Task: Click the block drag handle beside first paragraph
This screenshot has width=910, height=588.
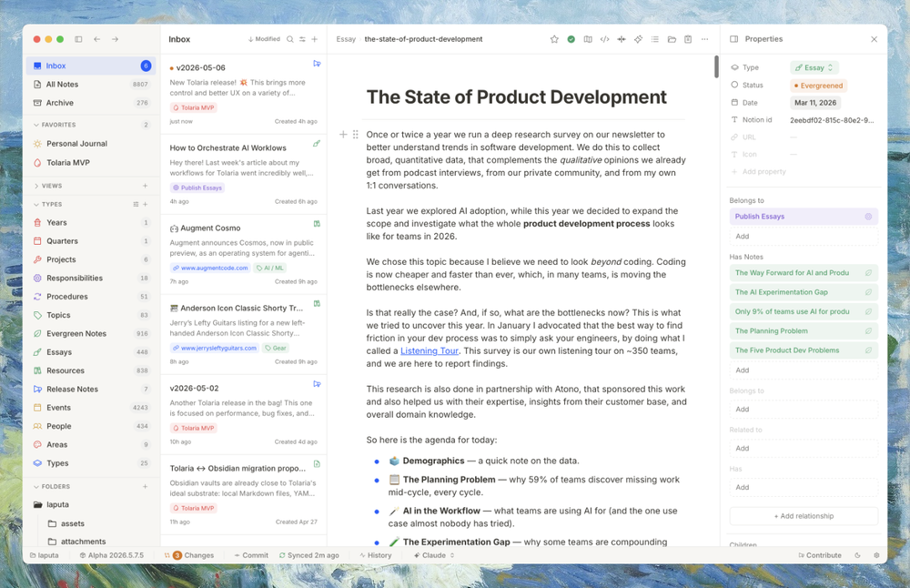Action: pyautogui.click(x=356, y=134)
